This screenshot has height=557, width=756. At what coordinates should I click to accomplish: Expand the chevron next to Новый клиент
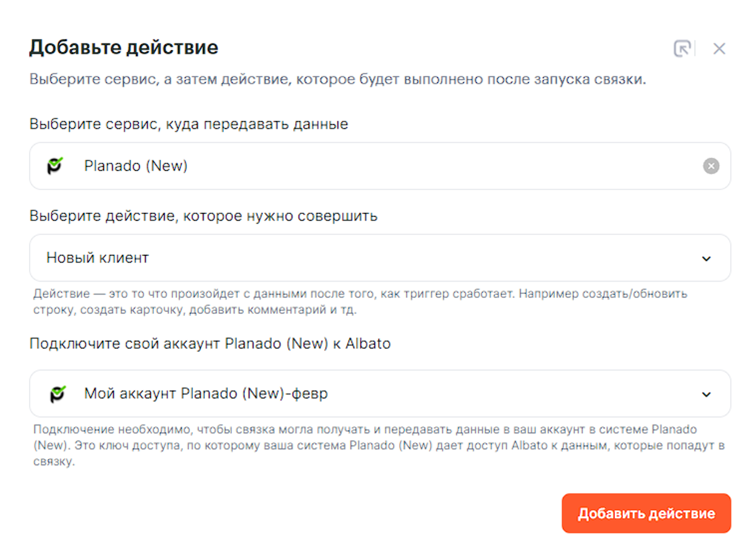706,258
